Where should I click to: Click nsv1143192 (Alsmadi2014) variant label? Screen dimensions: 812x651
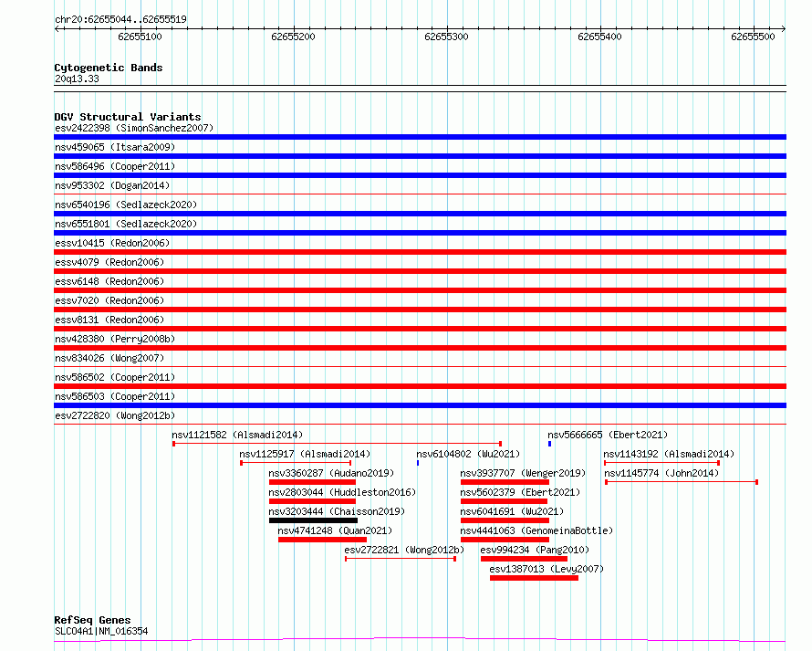669,454
